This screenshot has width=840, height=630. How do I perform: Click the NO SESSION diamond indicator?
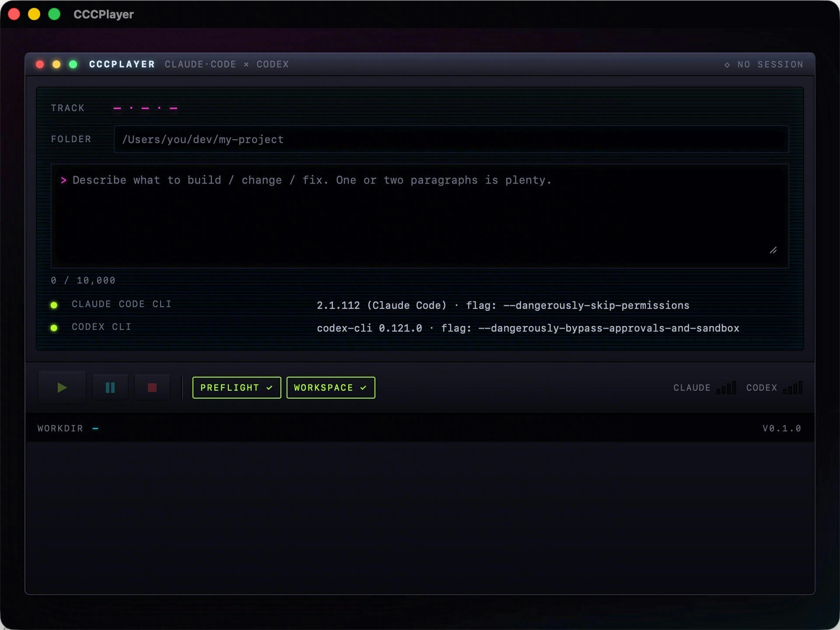pyautogui.click(x=728, y=64)
